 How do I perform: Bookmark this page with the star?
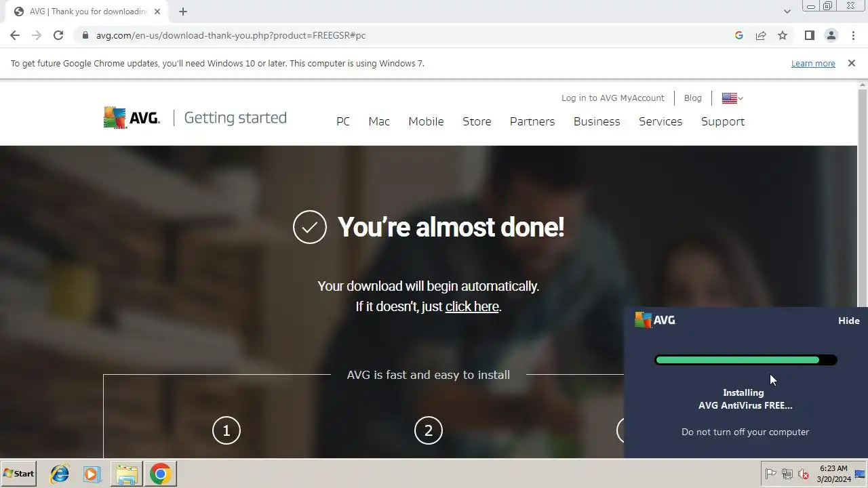[x=783, y=35]
